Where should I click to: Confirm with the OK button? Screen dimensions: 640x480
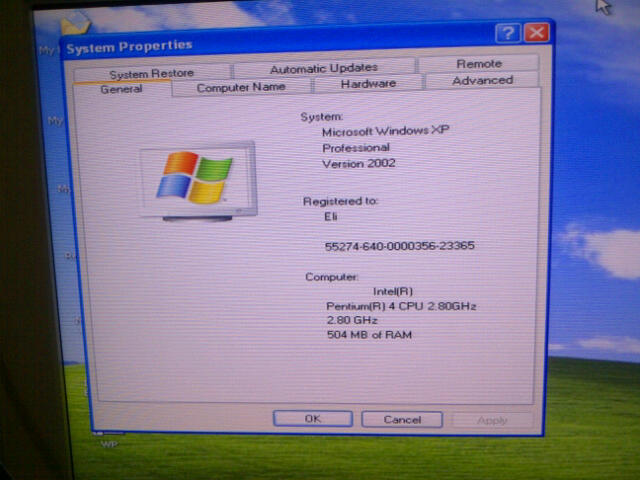click(x=313, y=419)
